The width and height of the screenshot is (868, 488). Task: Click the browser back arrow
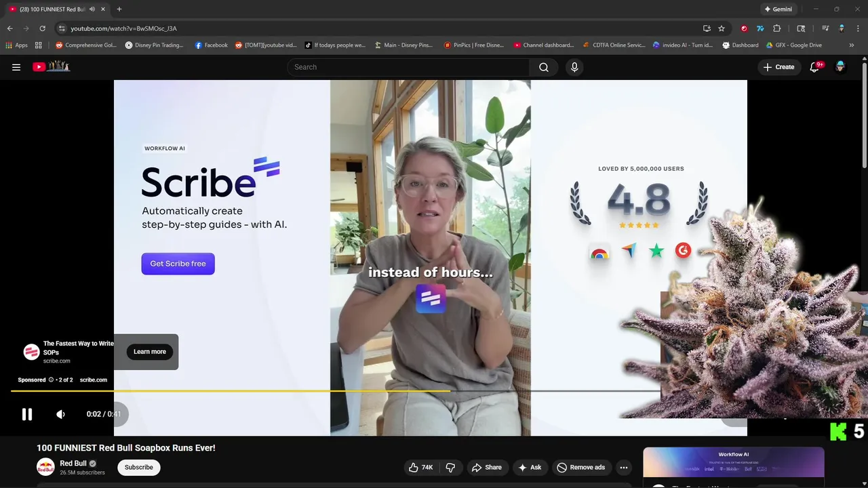(9, 28)
